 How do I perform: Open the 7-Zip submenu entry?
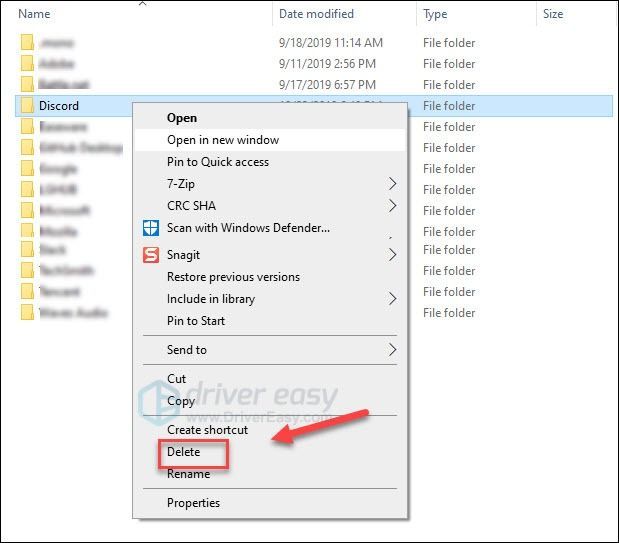181,184
